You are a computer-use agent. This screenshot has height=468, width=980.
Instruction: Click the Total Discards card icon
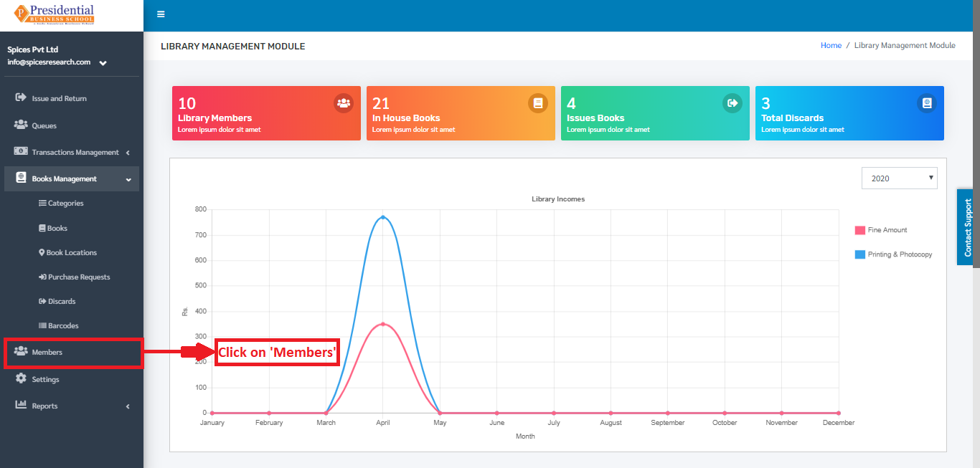pyautogui.click(x=927, y=103)
